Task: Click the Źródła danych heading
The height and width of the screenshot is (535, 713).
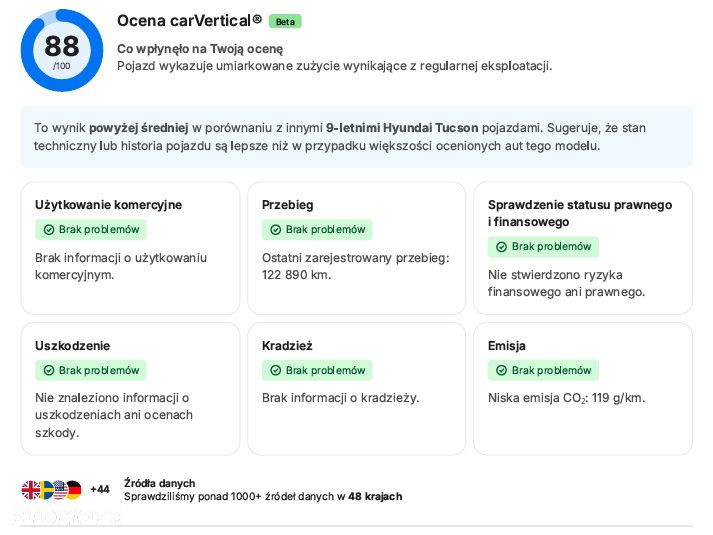Action: [160, 483]
